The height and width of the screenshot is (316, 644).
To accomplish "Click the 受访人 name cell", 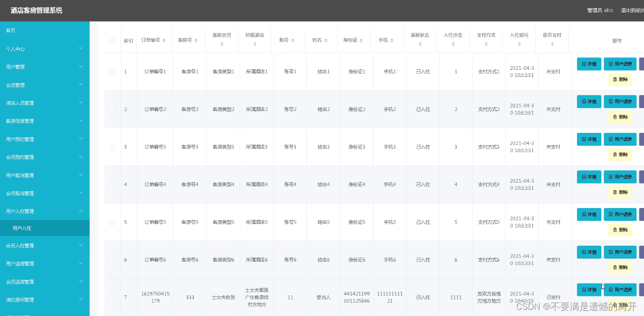I will pos(324,297).
